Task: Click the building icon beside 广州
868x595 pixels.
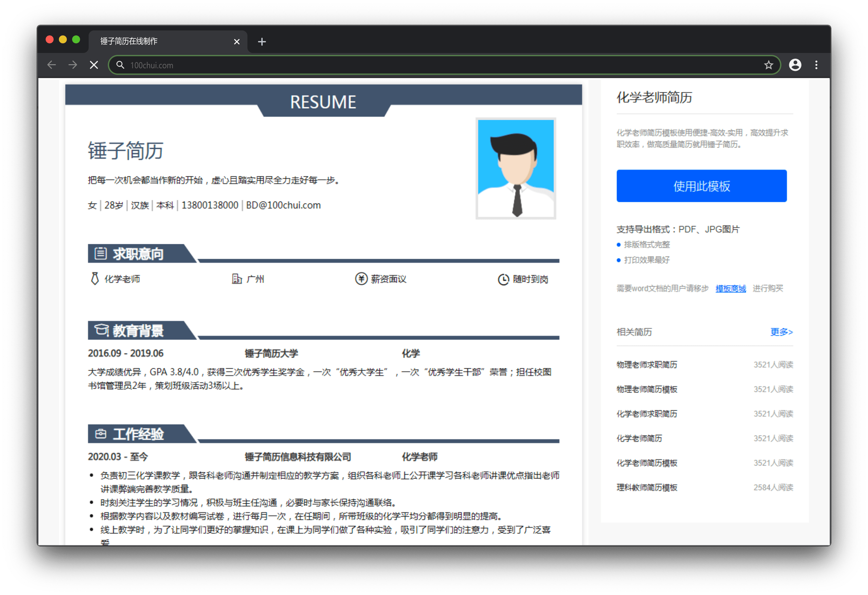Action: pyautogui.click(x=237, y=279)
